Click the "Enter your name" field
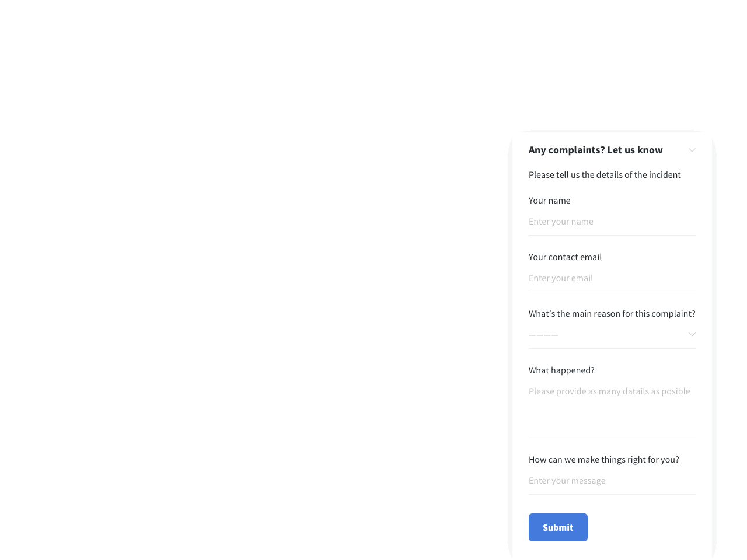 point(612,222)
